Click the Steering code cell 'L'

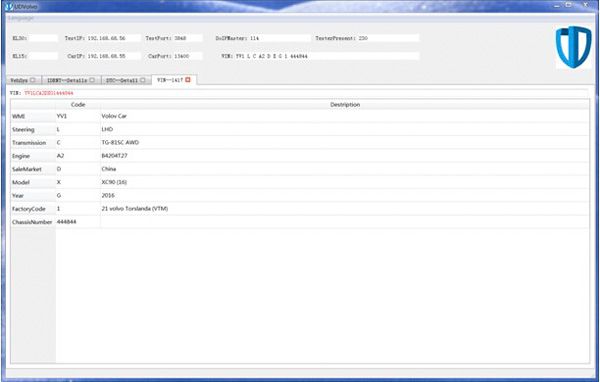click(x=78, y=129)
